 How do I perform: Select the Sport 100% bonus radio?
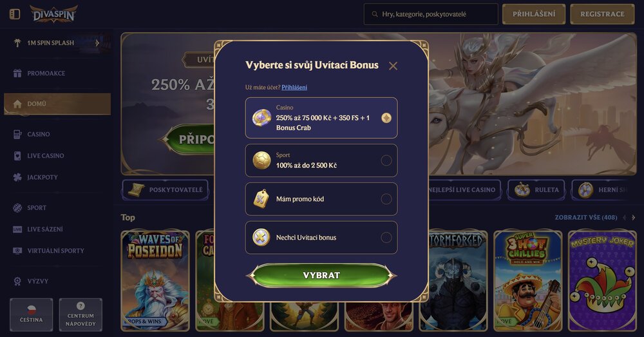(386, 160)
